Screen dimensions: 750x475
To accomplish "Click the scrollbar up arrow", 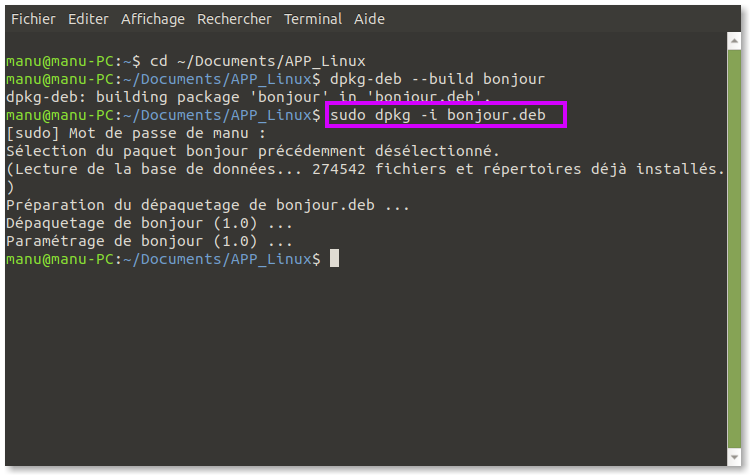I will pyautogui.click(x=734, y=41).
